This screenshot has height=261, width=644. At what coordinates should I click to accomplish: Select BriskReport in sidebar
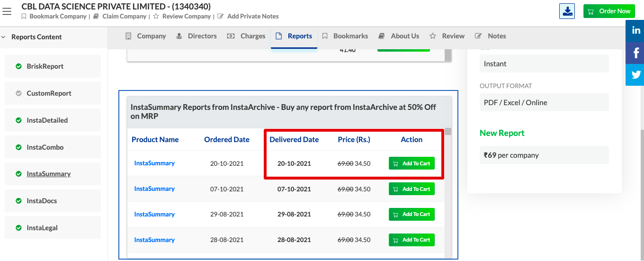click(x=53, y=66)
